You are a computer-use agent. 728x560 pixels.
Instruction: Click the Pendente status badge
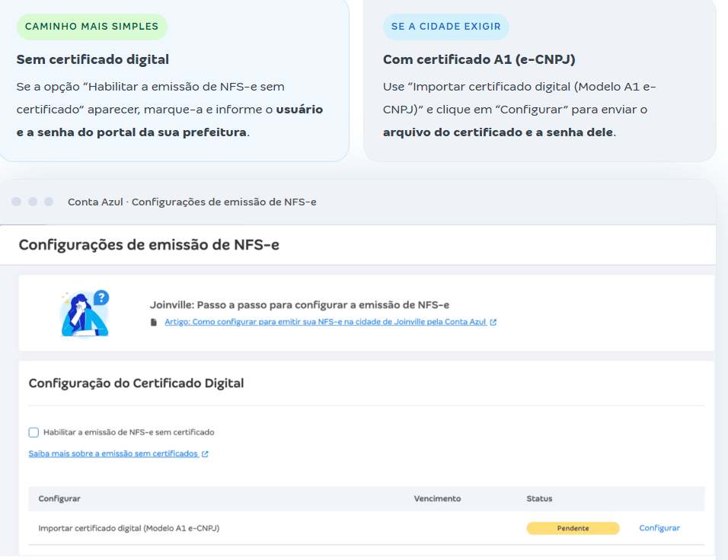click(573, 528)
